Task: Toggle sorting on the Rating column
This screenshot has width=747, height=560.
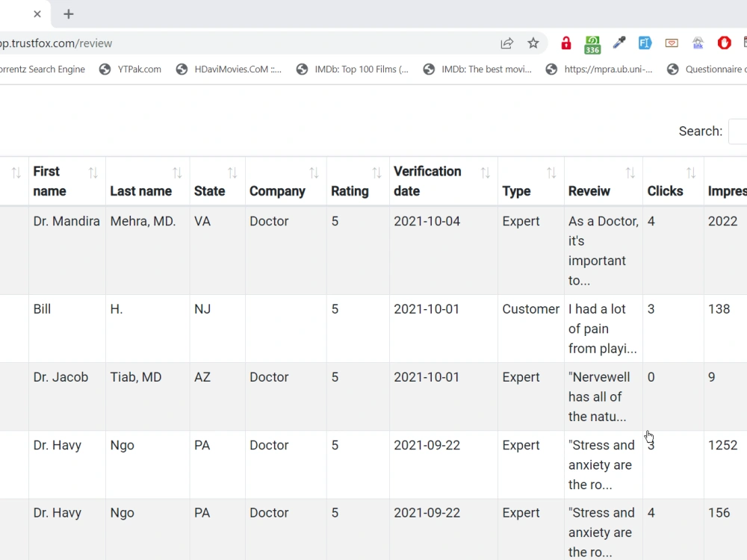Action: tap(377, 172)
